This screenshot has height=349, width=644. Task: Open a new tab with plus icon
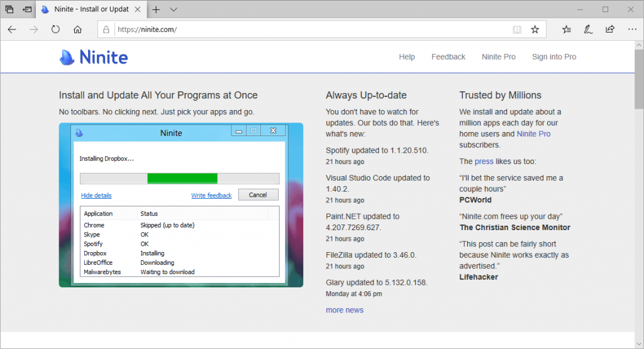(156, 9)
